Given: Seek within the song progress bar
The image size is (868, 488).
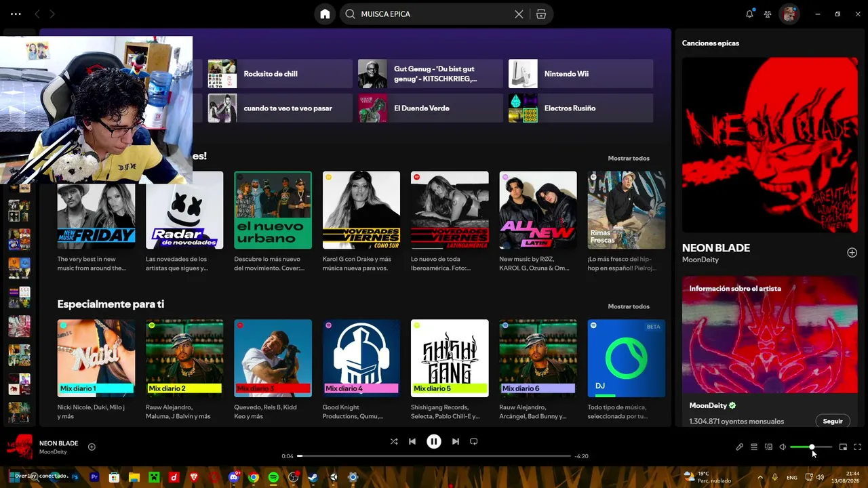Looking at the screenshot, I should (x=434, y=456).
